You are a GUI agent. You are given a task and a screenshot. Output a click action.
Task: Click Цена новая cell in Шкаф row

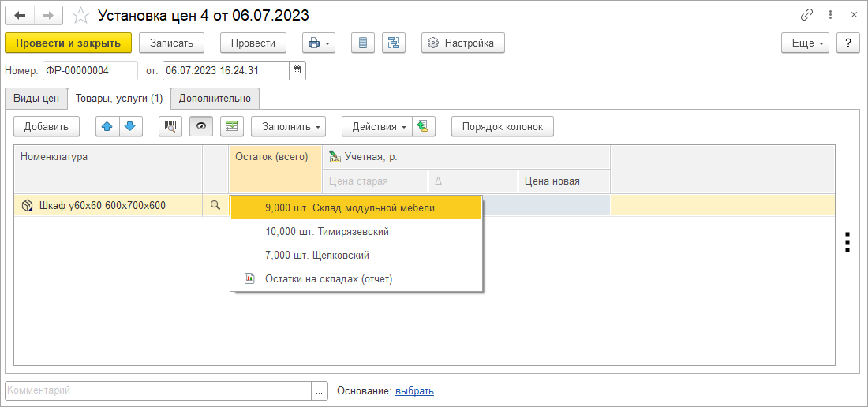click(564, 206)
